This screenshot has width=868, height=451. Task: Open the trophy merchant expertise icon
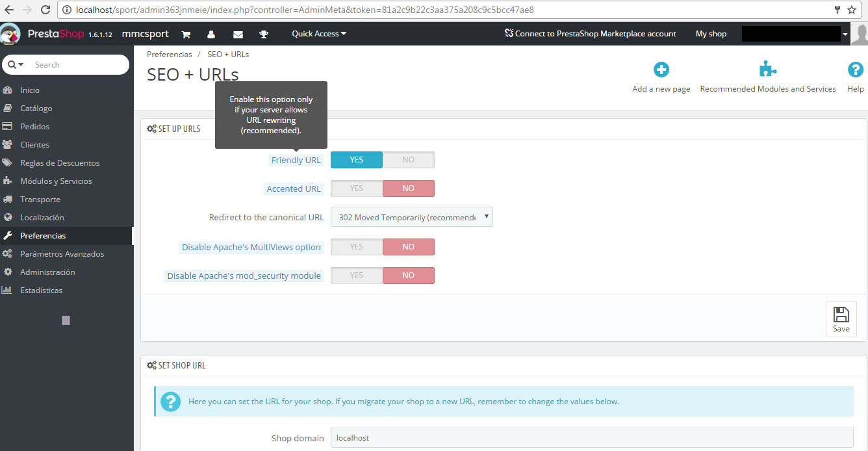(263, 34)
